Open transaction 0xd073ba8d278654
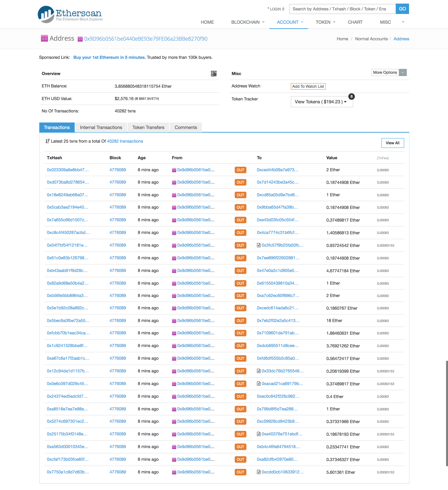 [x=68, y=182]
